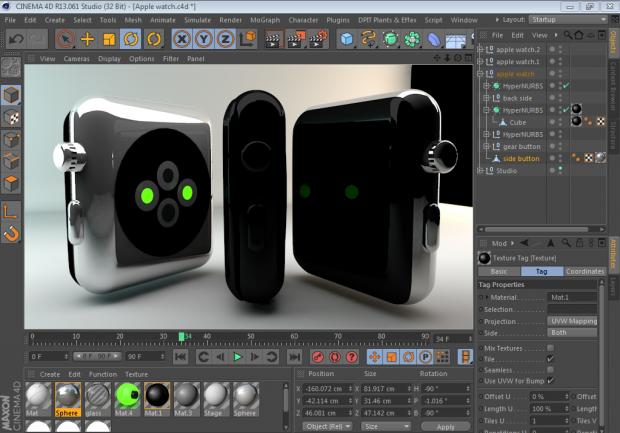620x433 pixels.
Task: Open the floor scene objects icon
Action: (456, 39)
